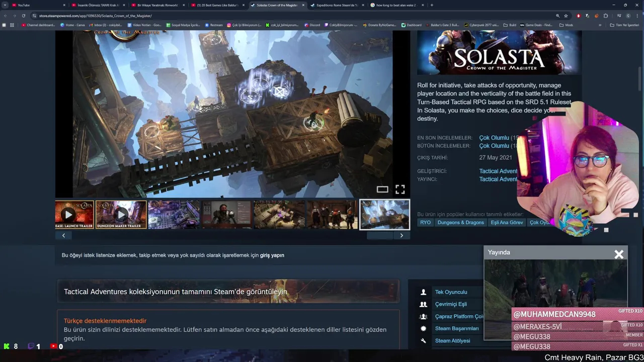Screen dimensions: 644x362
Task: Click the Solasta header capsule image
Action: [x=499, y=52]
